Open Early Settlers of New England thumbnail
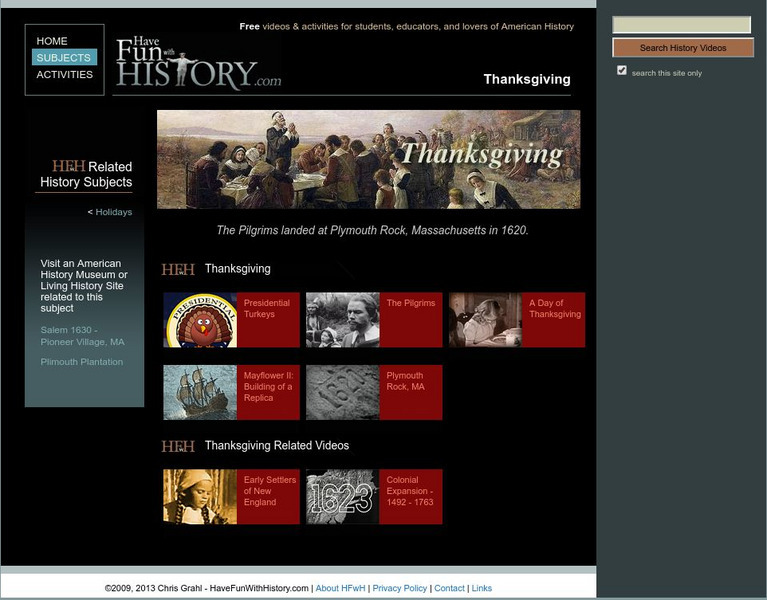This screenshot has height=600, width=767. (x=200, y=497)
